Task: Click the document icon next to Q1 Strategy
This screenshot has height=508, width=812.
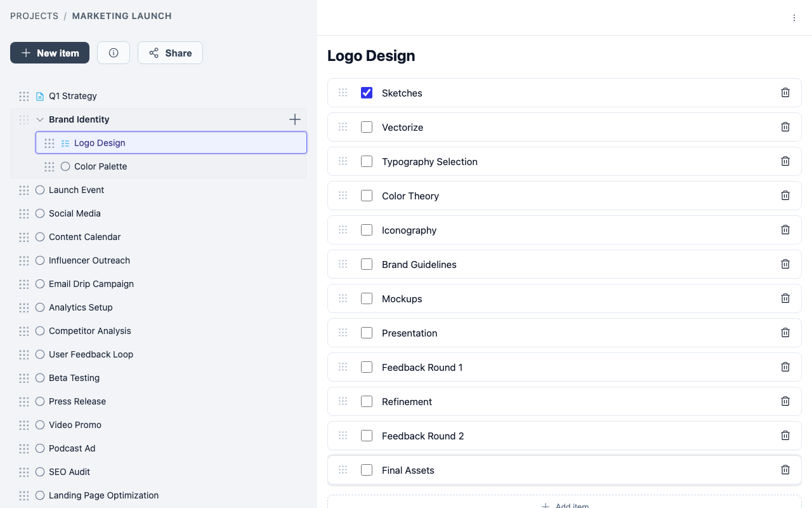Action: 39,96
